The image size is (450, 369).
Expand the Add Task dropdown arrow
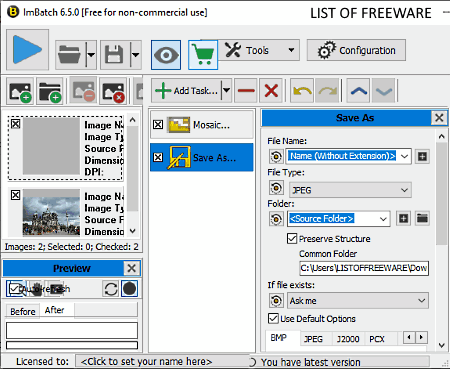[227, 90]
